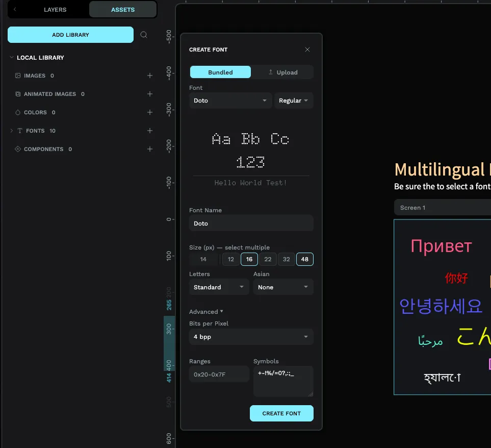Select the Bundled font source tab
Screen dimensions: 491x448
coord(220,72)
